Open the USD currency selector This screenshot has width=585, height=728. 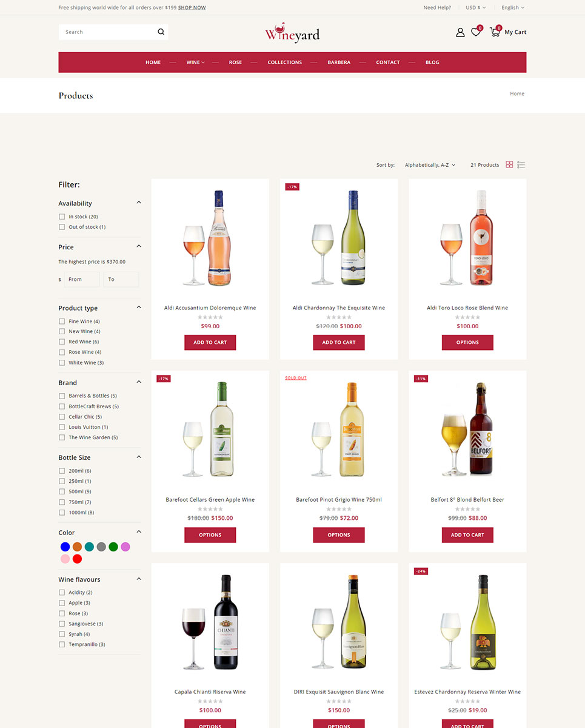pos(475,7)
